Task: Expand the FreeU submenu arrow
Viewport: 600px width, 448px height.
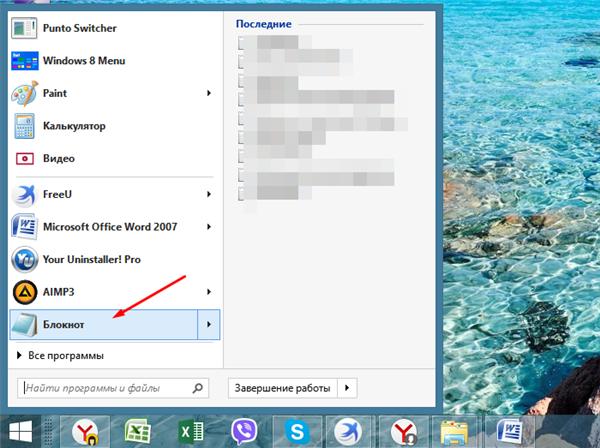Action: pyautogui.click(x=209, y=194)
